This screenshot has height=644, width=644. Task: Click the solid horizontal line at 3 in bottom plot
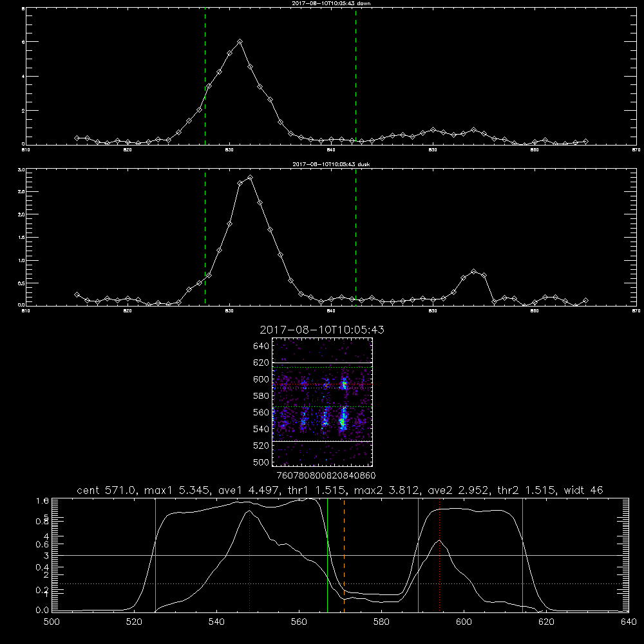[x=339, y=555]
